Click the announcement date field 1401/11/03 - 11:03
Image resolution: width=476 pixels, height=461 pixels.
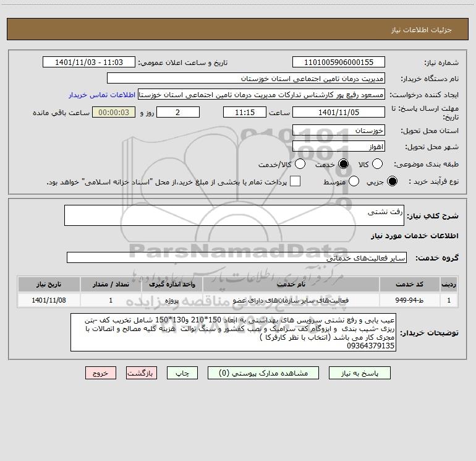tap(89, 62)
